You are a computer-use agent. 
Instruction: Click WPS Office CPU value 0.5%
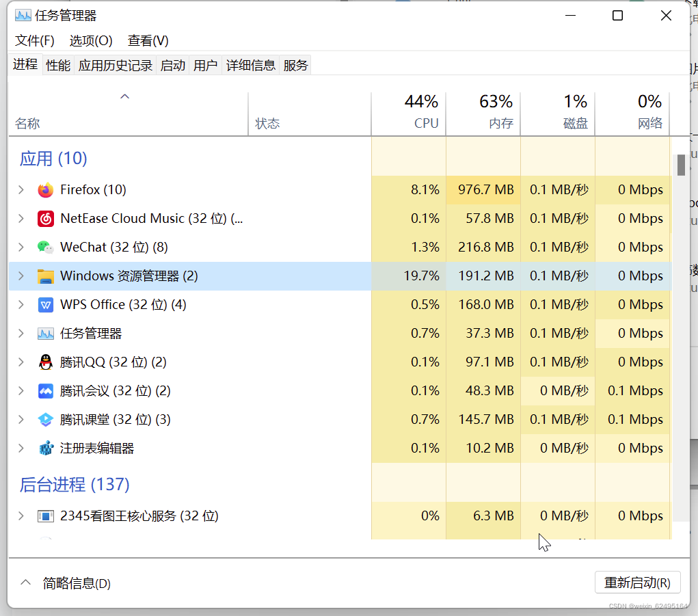425,305
